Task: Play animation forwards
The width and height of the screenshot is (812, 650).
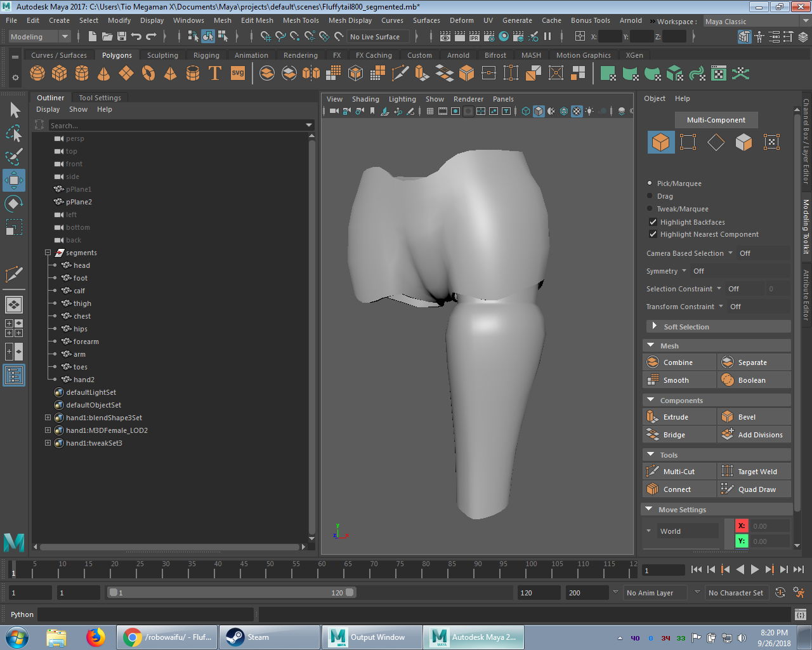Action: tap(754, 569)
